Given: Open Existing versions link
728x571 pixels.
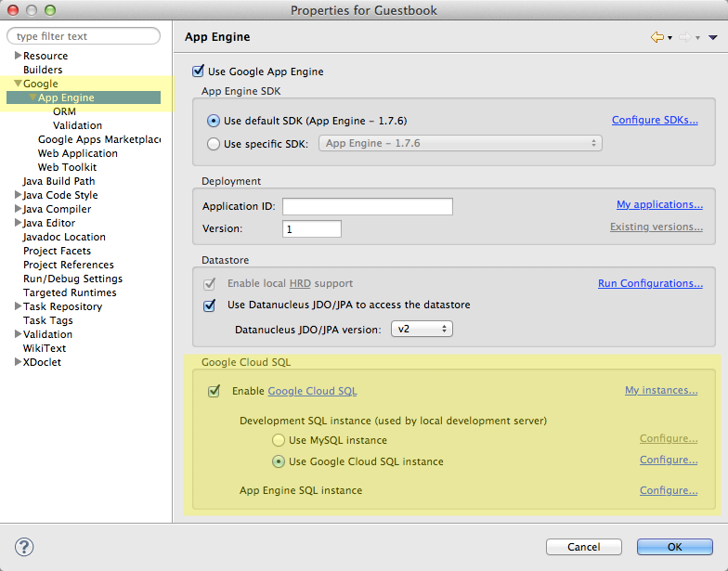Looking at the screenshot, I should click(656, 227).
